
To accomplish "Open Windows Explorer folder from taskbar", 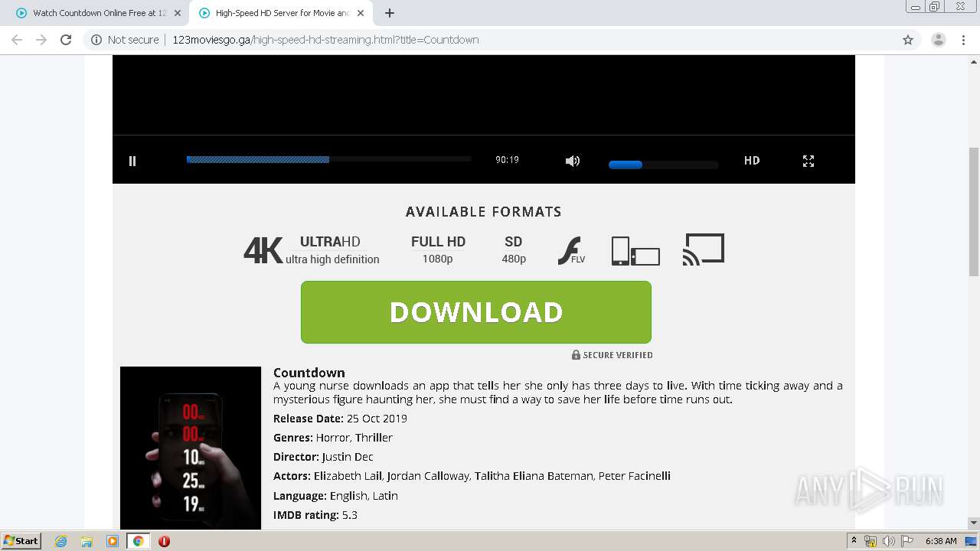I will pos(87,541).
